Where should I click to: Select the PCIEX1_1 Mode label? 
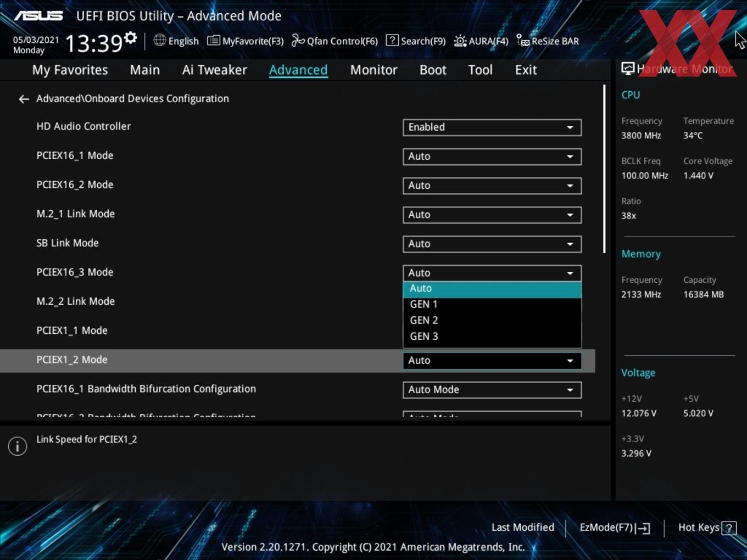tap(72, 331)
